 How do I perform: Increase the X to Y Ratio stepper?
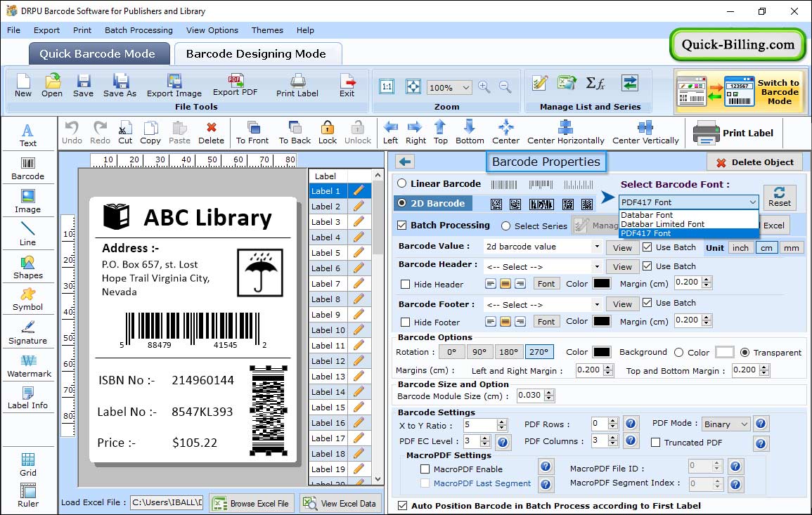click(501, 422)
